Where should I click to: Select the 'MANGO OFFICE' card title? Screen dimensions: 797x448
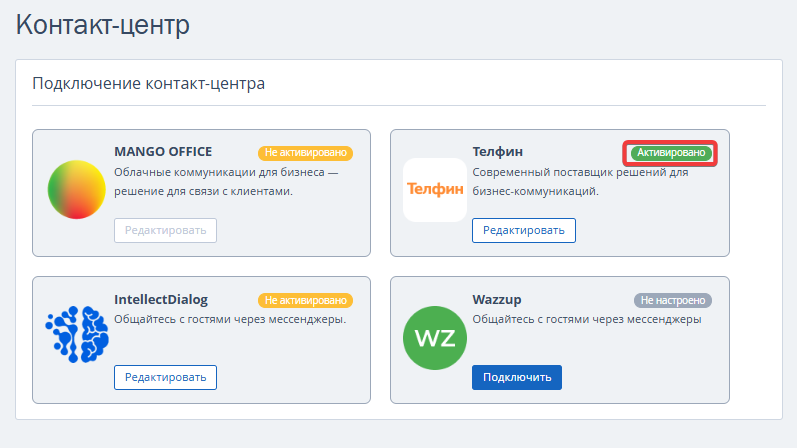click(163, 152)
